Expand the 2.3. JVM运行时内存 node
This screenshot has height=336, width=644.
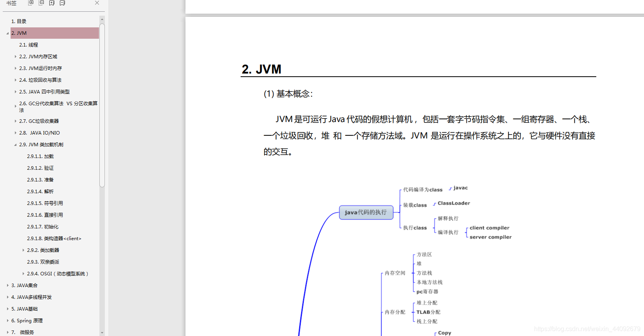click(x=15, y=68)
